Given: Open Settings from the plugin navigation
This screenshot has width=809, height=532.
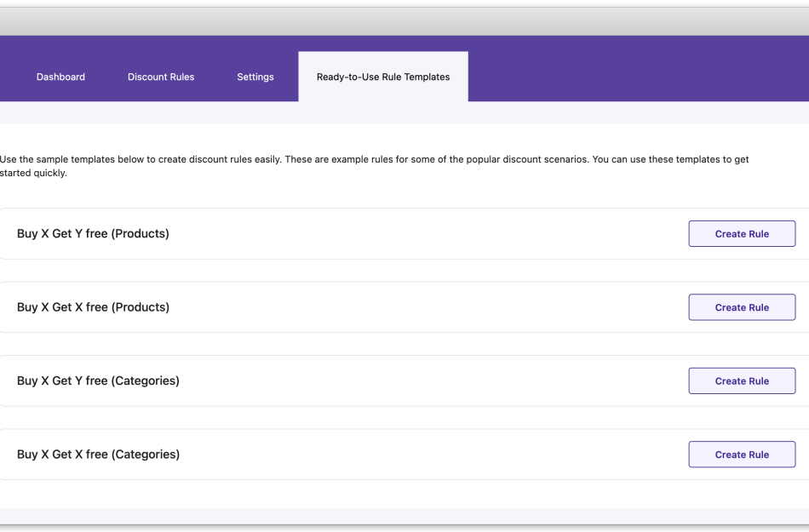Looking at the screenshot, I should (255, 77).
